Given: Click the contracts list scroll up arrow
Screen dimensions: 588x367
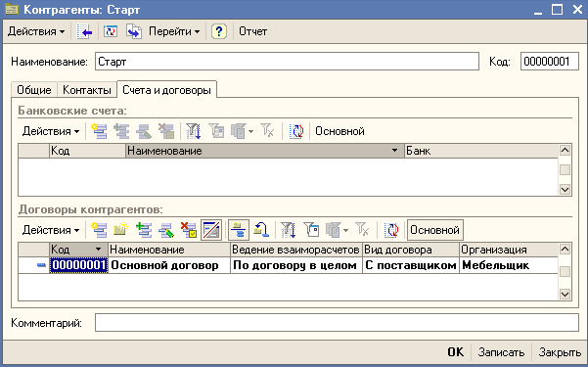Looking at the screenshot, I should tap(565, 250).
